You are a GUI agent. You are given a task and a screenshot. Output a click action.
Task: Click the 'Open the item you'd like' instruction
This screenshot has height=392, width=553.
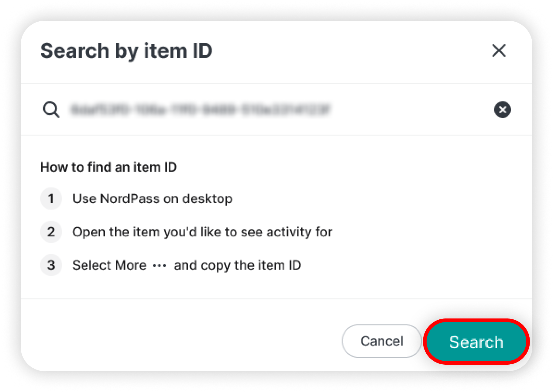click(203, 232)
